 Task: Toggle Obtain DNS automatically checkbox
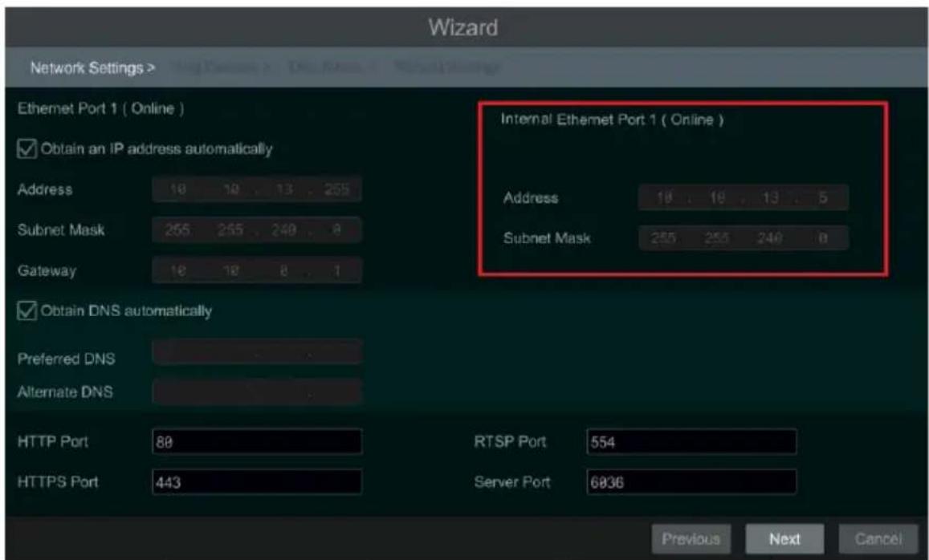pyautogui.click(x=27, y=310)
